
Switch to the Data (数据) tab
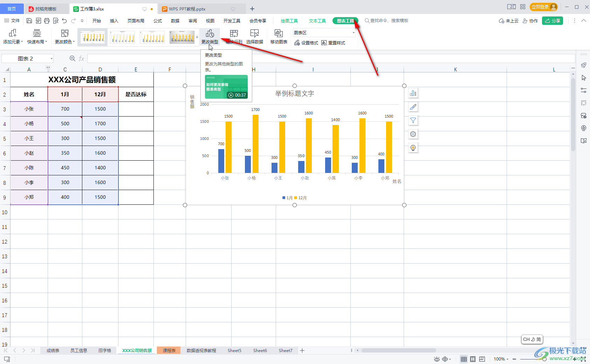(175, 21)
